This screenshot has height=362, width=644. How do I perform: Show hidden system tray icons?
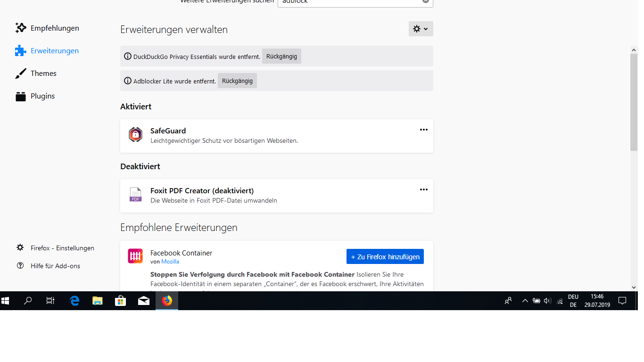525,301
